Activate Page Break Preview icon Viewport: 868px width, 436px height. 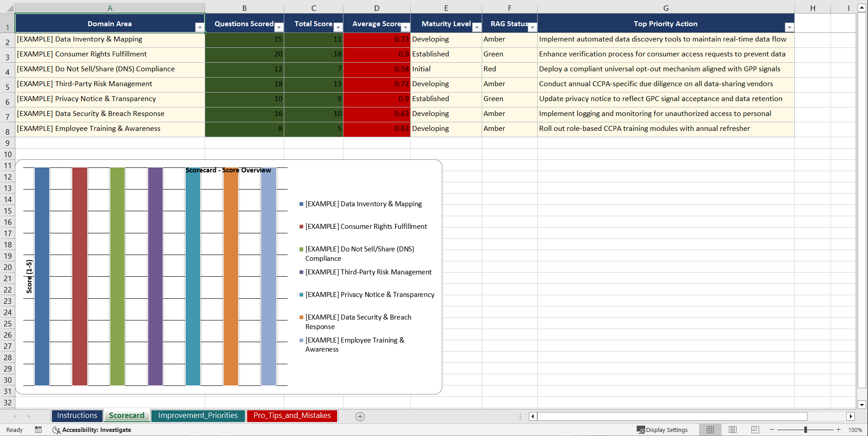(x=755, y=430)
